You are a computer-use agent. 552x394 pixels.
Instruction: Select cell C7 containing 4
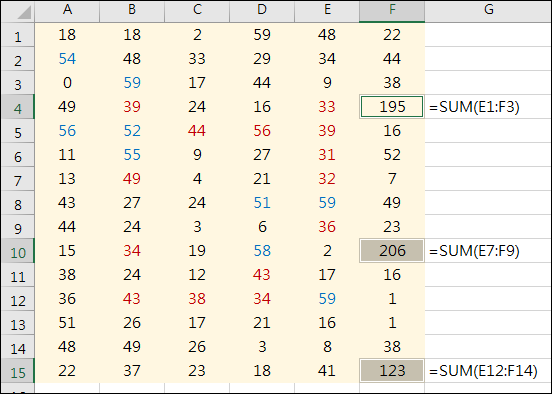click(x=197, y=179)
